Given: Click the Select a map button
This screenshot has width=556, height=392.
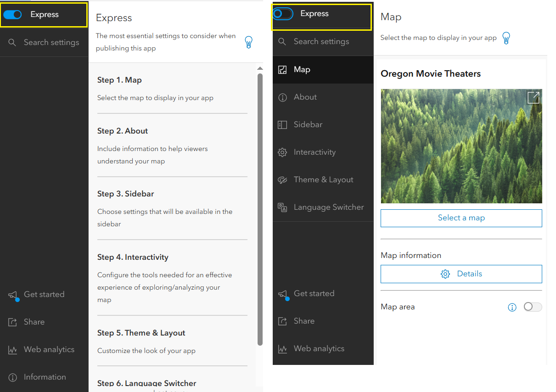Looking at the screenshot, I should tap(461, 218).
